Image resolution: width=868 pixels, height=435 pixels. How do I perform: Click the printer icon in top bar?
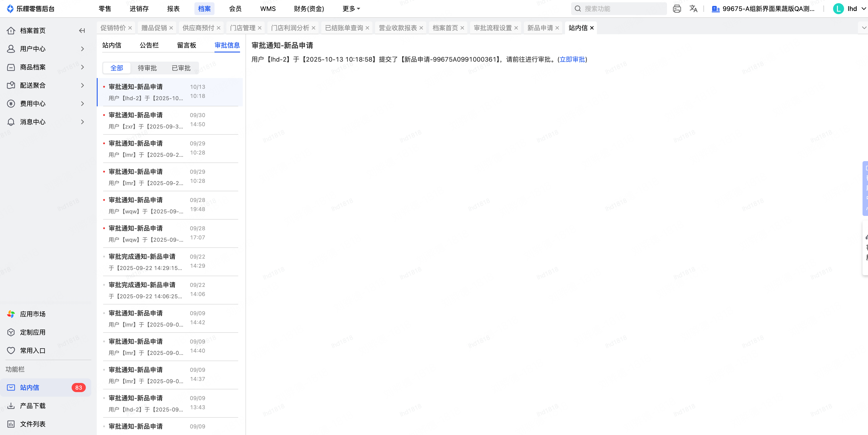pyautogui.click(x=677, y=9)
